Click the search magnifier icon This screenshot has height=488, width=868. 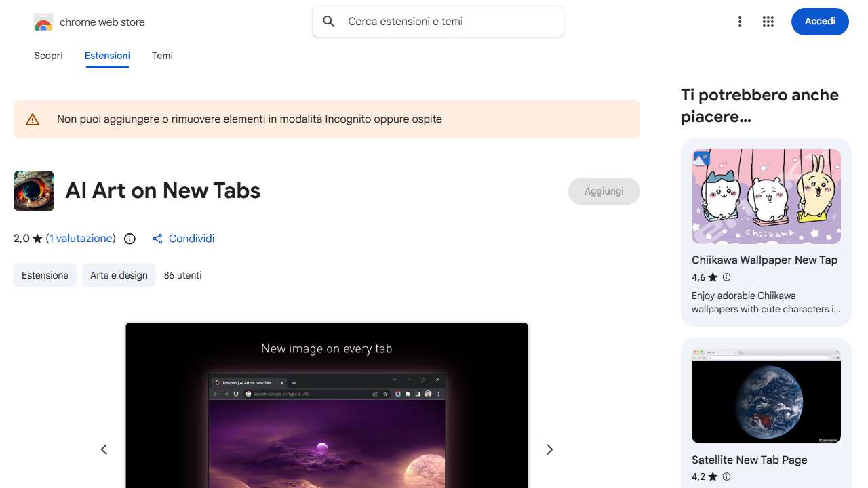click(328, 21)
